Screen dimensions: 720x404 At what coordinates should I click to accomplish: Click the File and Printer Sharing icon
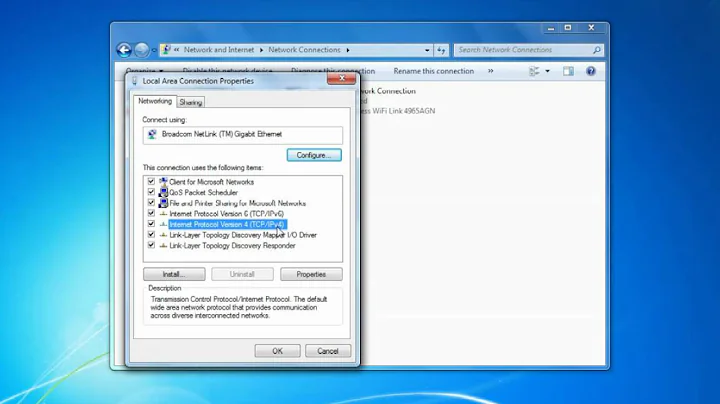pyautogui.click(x=163, y=203)
